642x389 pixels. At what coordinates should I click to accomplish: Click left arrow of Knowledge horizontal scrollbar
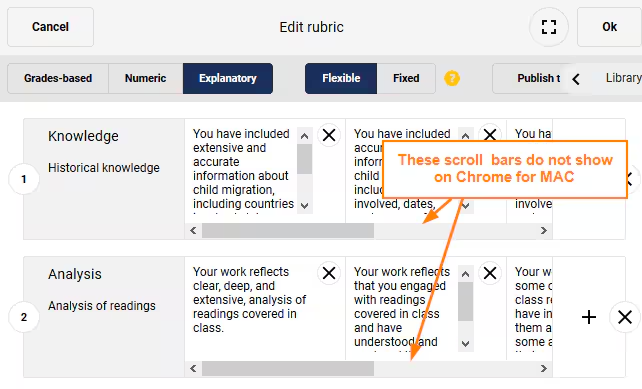(193, 231)
